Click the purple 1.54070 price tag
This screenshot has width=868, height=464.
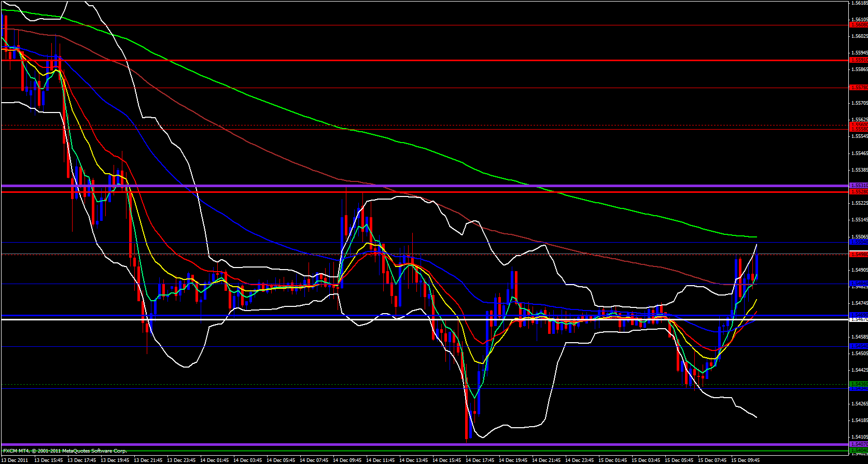858,444
